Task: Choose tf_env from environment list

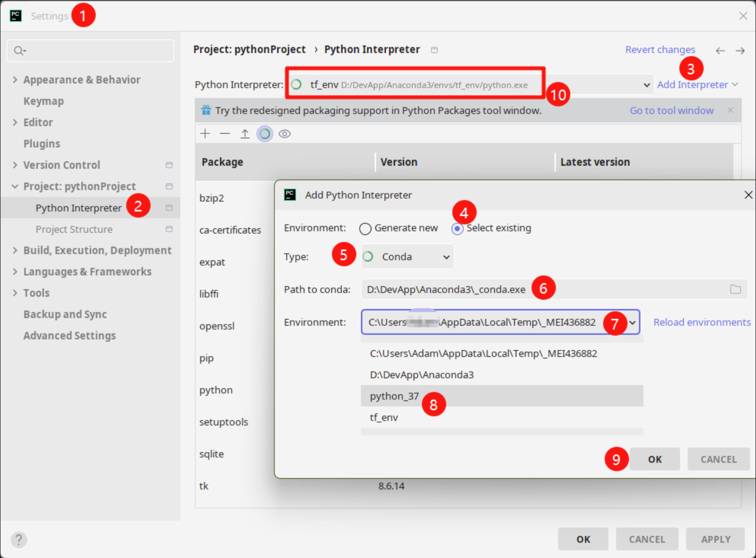Action: coord(502,417)
